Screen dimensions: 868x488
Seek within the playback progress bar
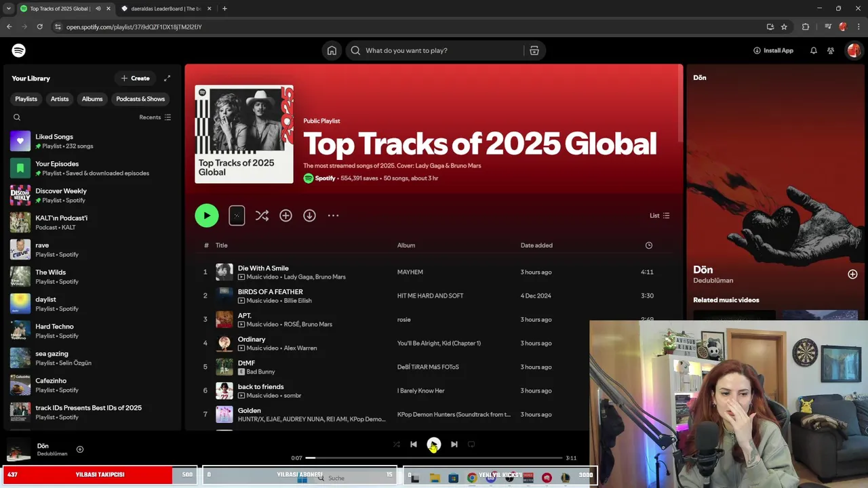pyautogui.click(x=434, y=458)
